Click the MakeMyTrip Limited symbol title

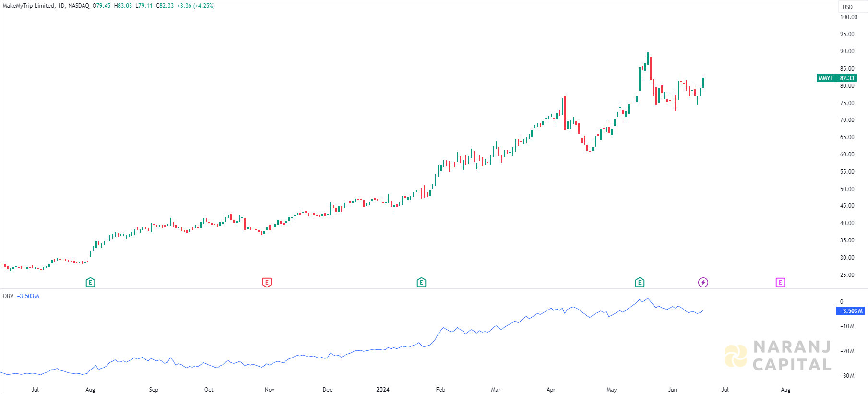(x=28, y=6)
